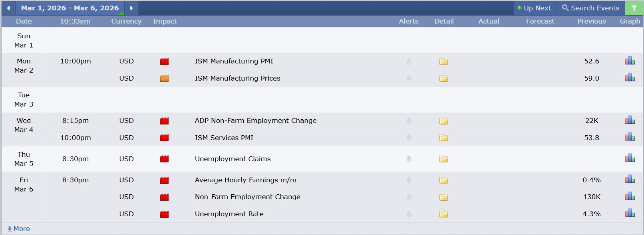Select the ISM Manufacturing Prices event row

pos(237,78)
